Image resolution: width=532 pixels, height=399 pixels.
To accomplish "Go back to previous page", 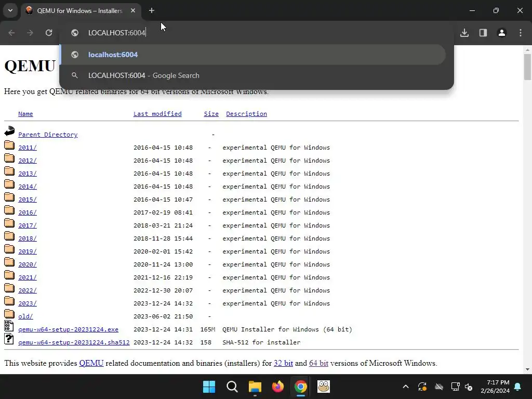I will coord(11,33).
